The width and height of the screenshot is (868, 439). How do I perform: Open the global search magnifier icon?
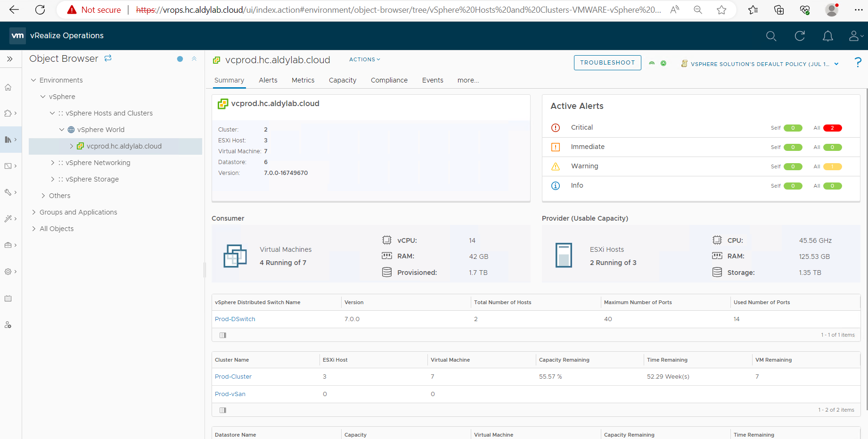pos(771,36)
